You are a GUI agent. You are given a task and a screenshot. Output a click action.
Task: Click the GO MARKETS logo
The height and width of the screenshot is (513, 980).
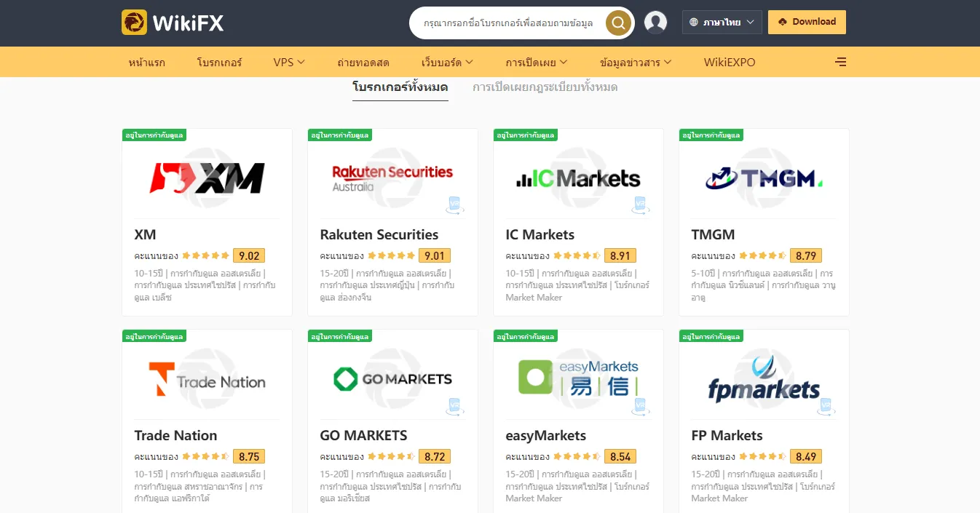392,378
